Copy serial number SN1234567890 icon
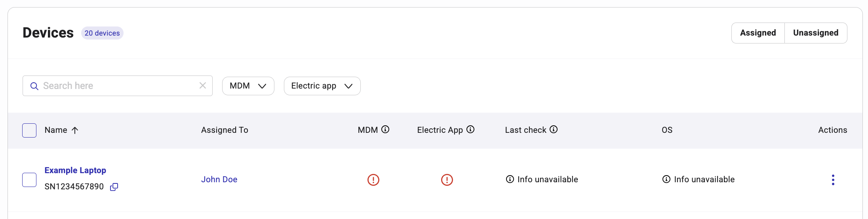868x219 pixels. (114, 187)
